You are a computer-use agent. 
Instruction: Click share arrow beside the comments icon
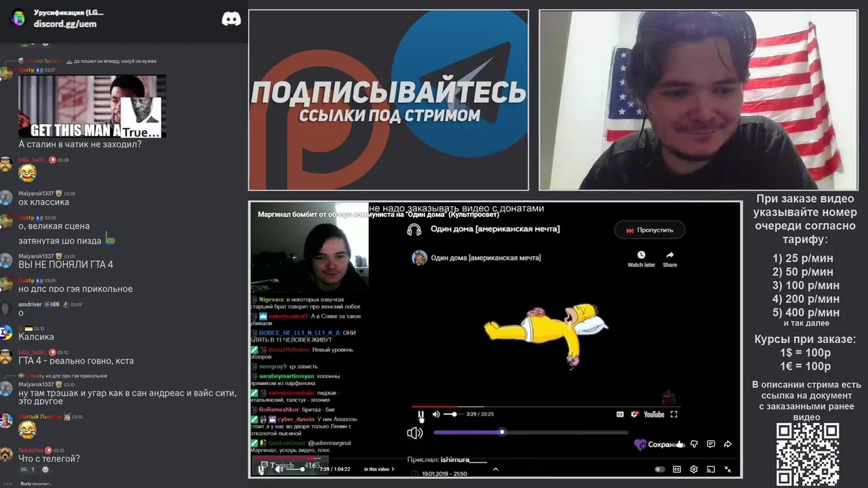(x=728, y=445)
